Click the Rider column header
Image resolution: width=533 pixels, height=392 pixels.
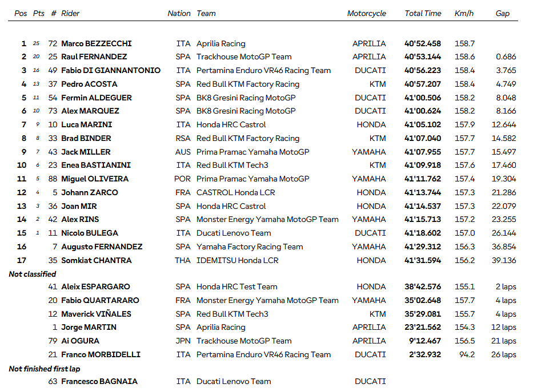(x=70, y=13)
